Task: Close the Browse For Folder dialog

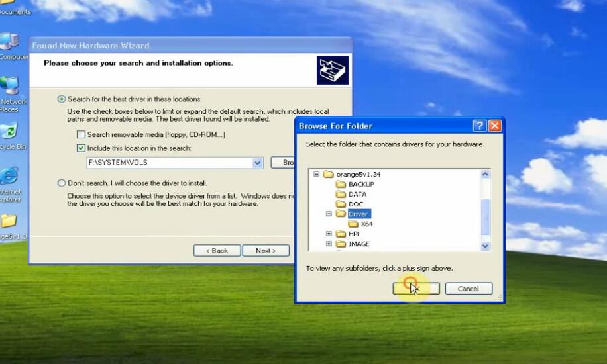Action: (x=495, y=126)
